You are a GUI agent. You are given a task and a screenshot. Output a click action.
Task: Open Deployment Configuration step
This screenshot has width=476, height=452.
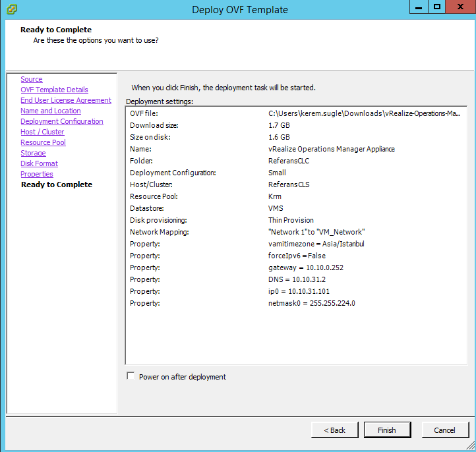coord(62,121)
